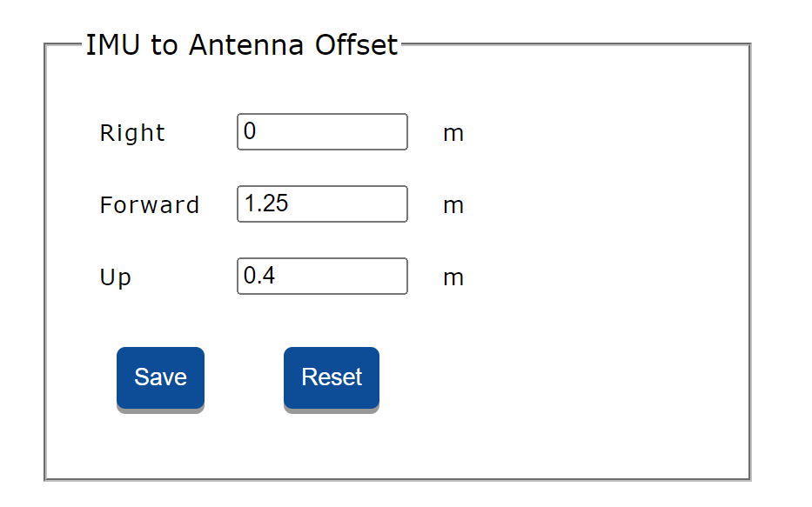Click the Up field label
The height and width of the screenshot is (507, 812).
(115, 277)
